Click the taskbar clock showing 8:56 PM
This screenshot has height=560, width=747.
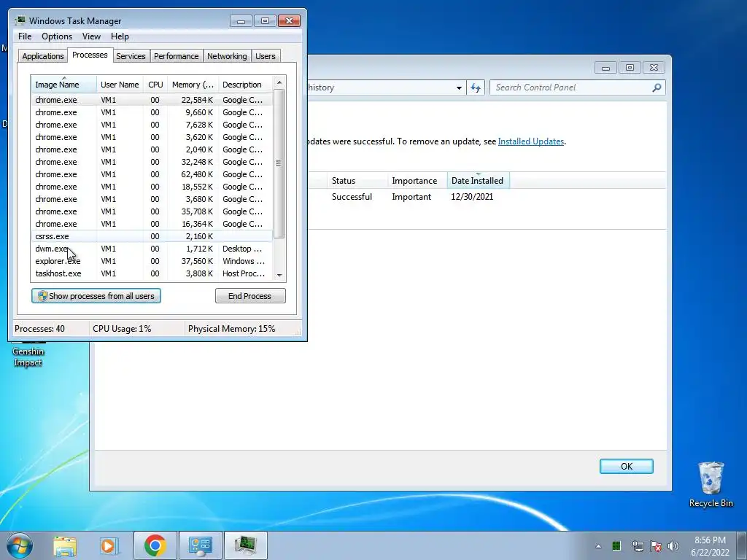710,545
